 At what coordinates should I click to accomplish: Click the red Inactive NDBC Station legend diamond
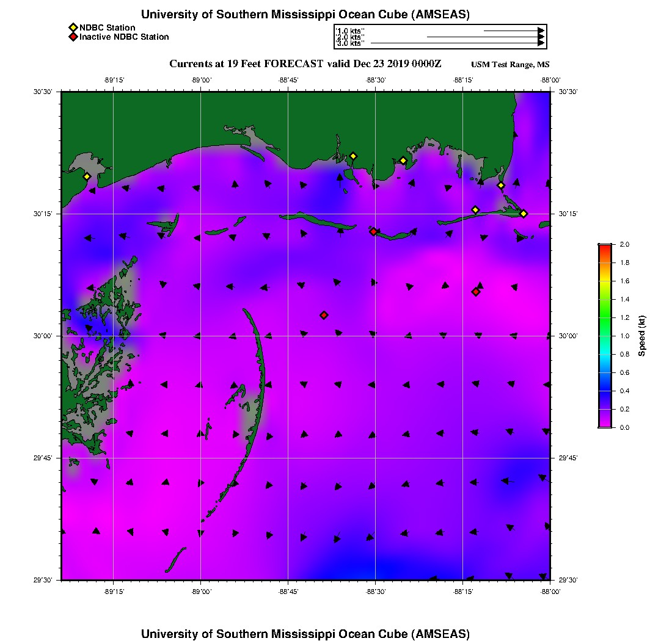[x=73, y=37]
